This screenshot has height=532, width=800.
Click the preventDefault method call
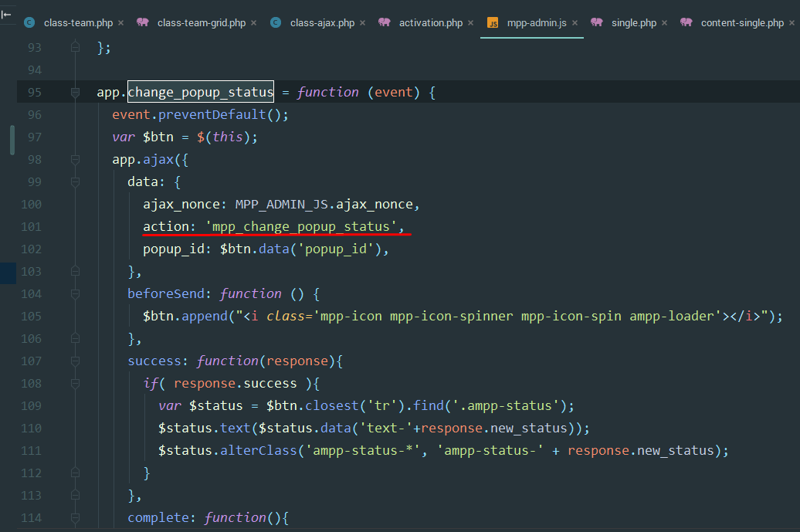(x=212, y=115)
